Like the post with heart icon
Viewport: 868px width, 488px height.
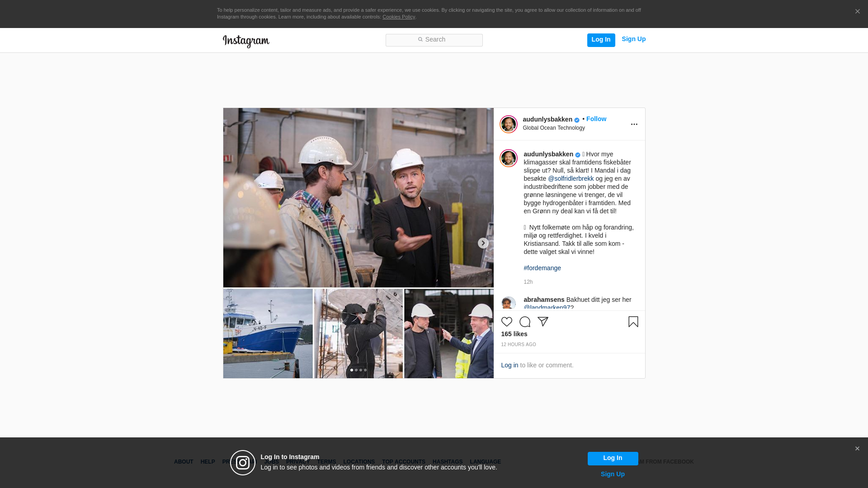pyautogui.click(x=506, y=322)
